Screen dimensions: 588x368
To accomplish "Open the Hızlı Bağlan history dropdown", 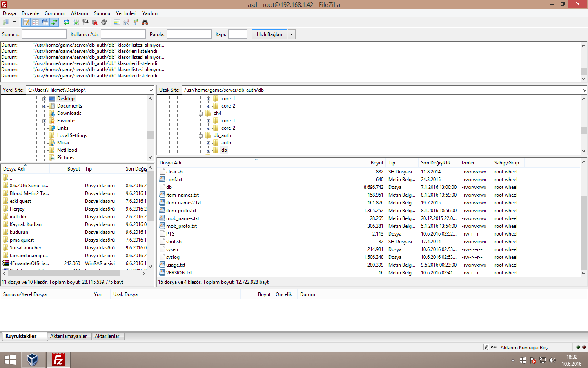I will pyautogui.click(x=292, y=34).
